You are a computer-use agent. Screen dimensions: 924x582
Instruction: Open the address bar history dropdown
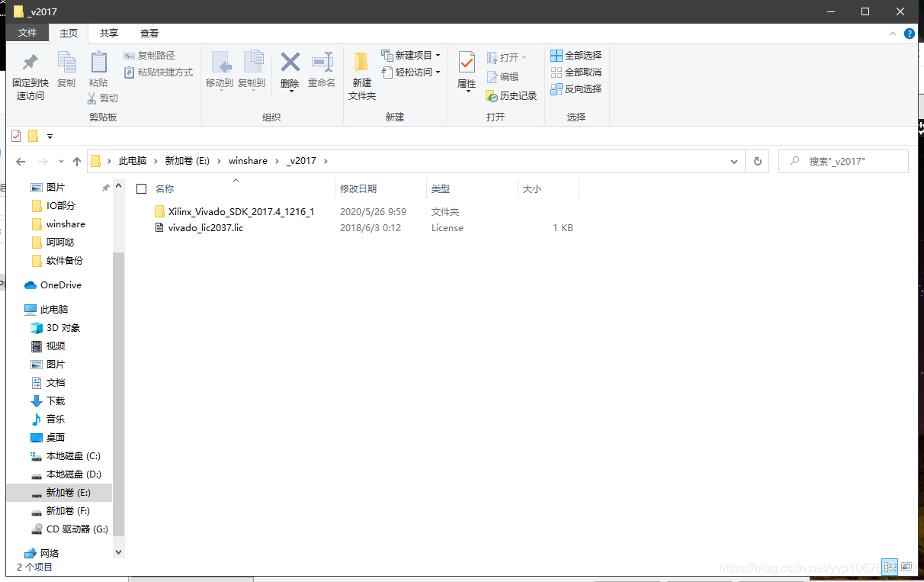click(733, 161)
